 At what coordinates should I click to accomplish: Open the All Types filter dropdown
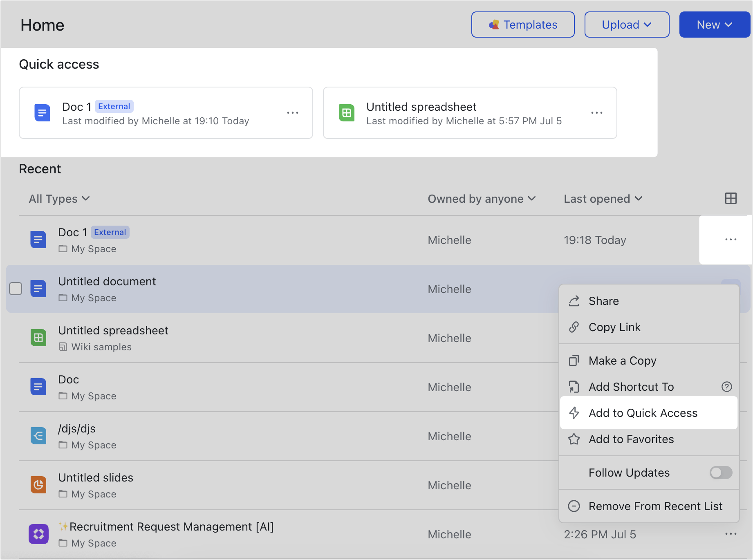point(59,199)
